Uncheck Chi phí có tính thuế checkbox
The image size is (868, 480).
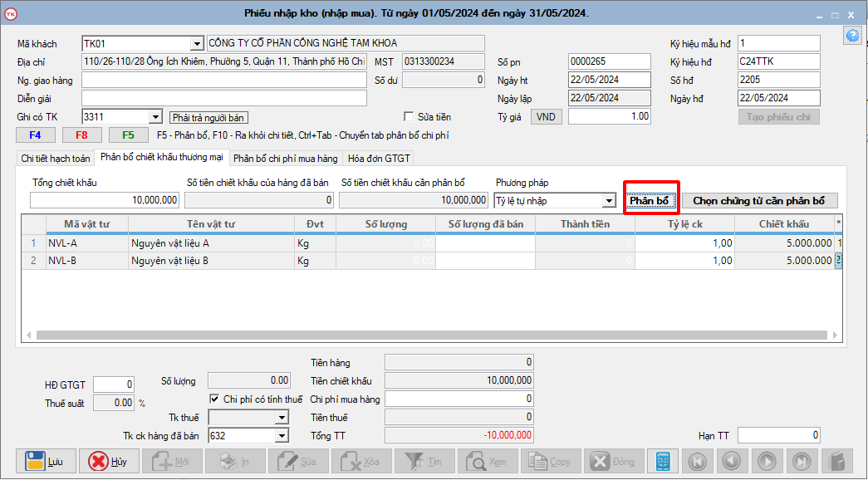pyautogui.click(x=214, y=399)
